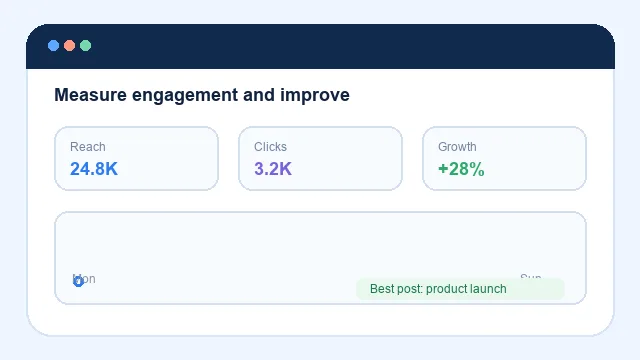Click the Best post: product launch badge
Viewport: 640px width, 360px height.
point(460,289)
